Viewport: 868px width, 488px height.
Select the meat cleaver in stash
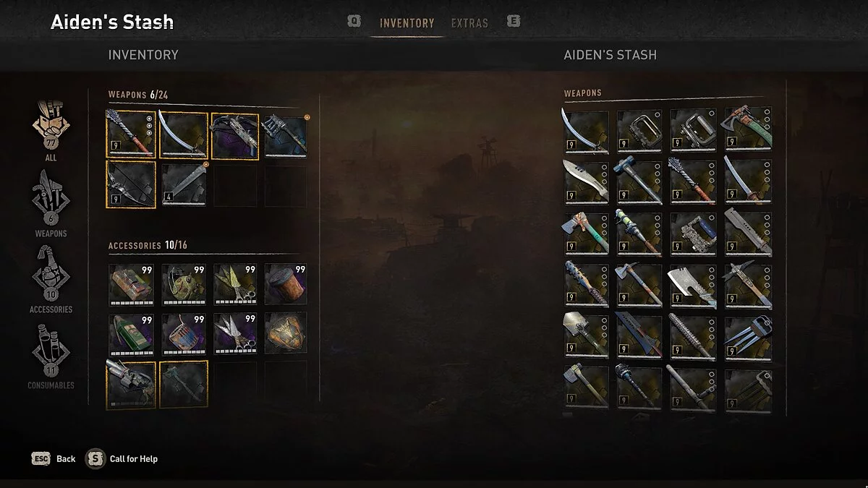pos(693,283)
